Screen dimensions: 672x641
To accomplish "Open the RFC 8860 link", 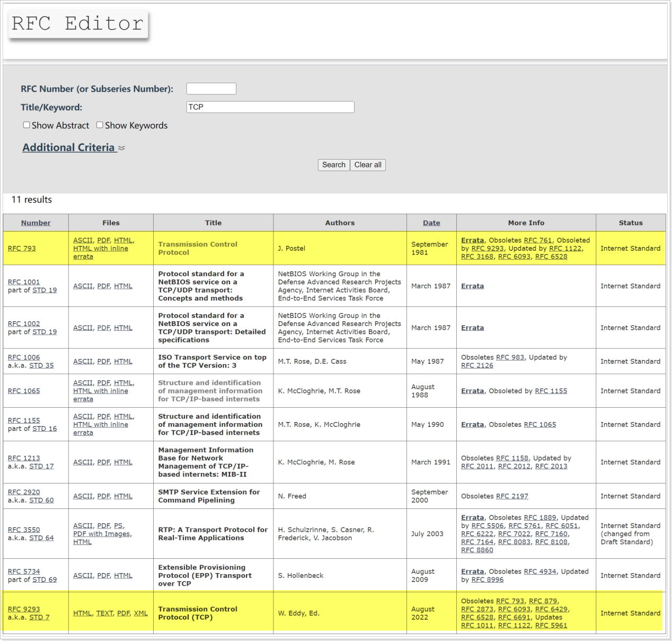I will pyautogui.click(x=477, y=550).
